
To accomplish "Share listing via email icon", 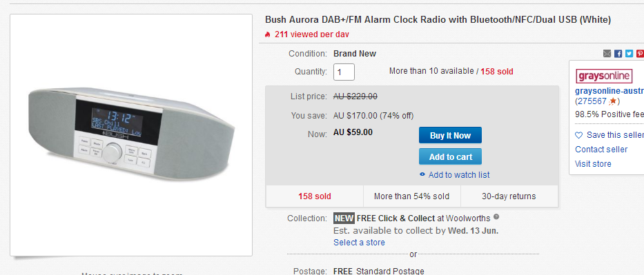I will (607, 54).
